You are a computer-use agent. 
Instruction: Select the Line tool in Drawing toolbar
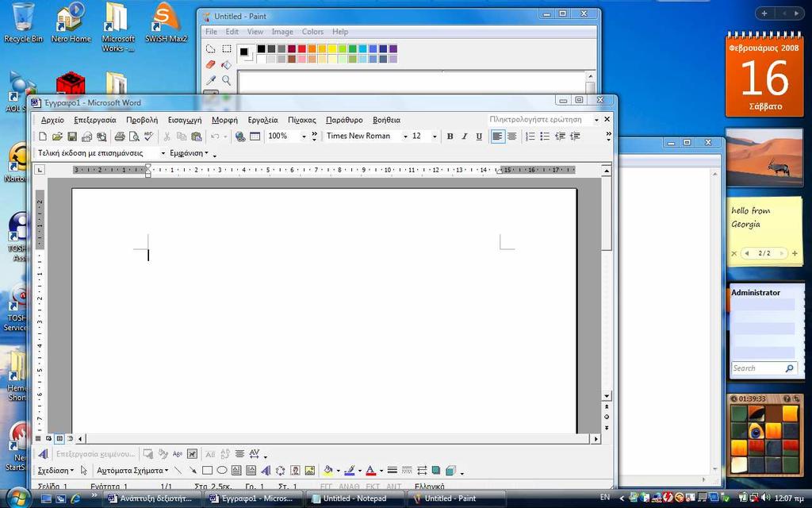(x=178, y=470)
